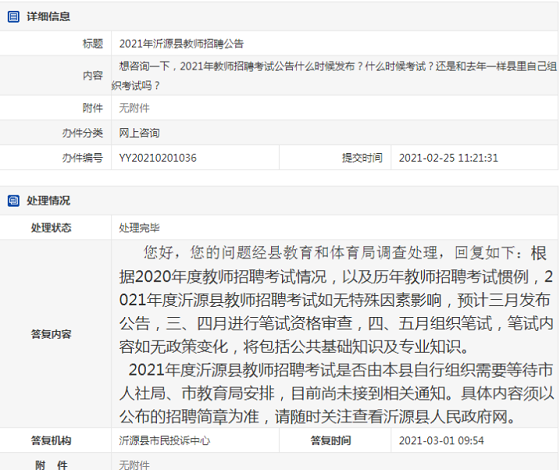The width and height of the screenshot is (560, 470).
Task: Click the title 2021年沂源县教师招聘公告
Action: pos(181,44)
